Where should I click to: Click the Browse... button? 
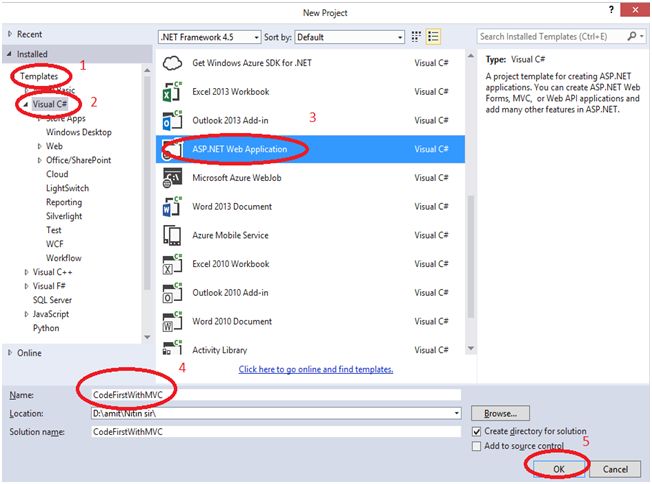pyautogui.click(x=500, y=413)
